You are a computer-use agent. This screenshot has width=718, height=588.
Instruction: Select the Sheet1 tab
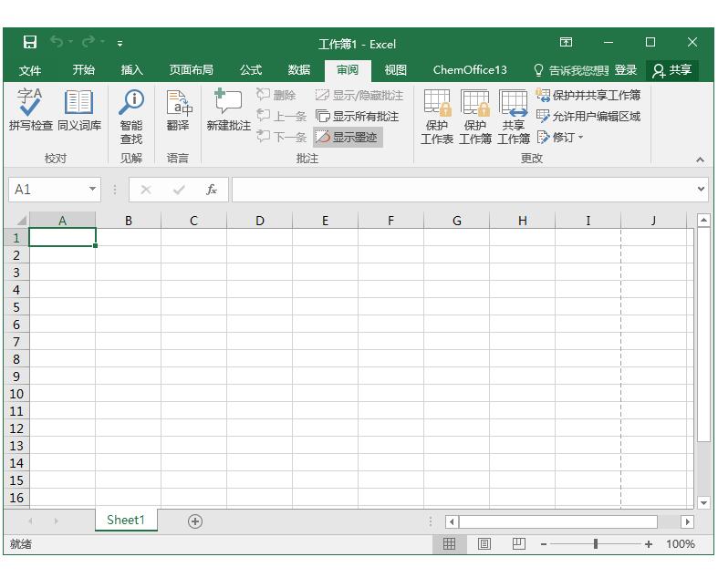tap(126, 521)
